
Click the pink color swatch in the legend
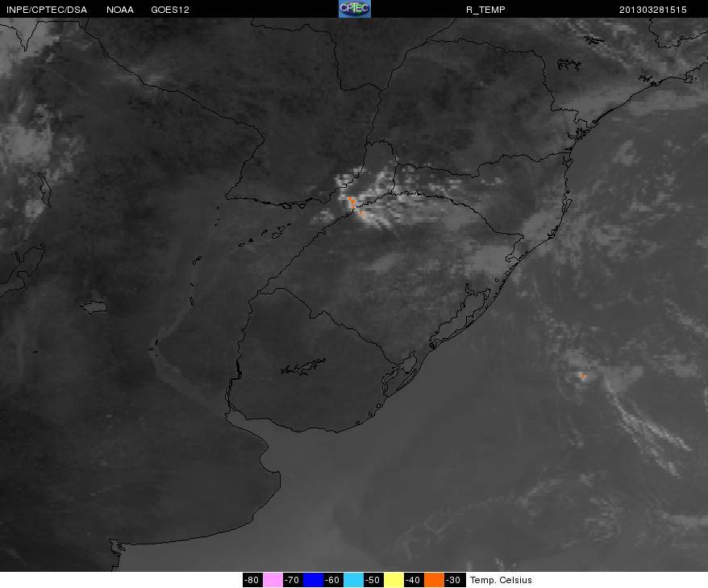[273, 580]
